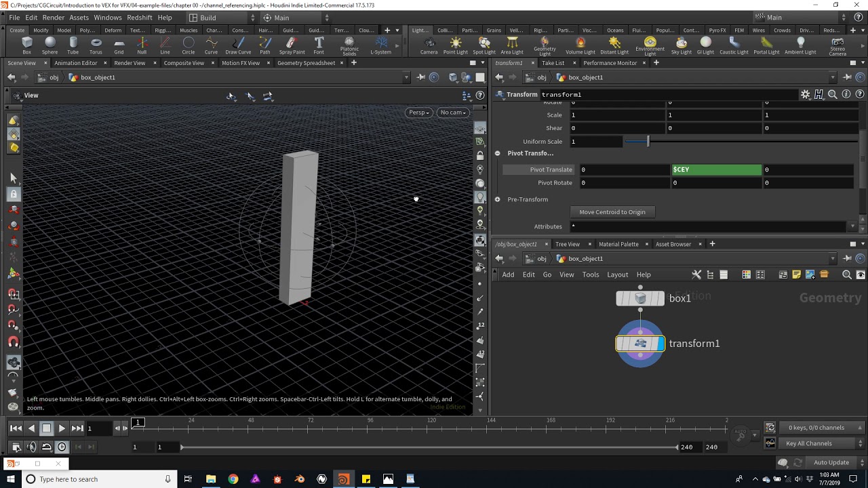The height and width of the screenshot is (488, 868).
Task: Create an Environment Light
Action: pos(650,46)
